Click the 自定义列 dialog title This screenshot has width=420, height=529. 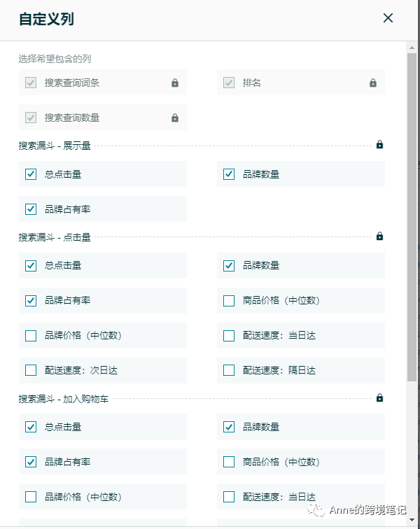click(46, 19)
